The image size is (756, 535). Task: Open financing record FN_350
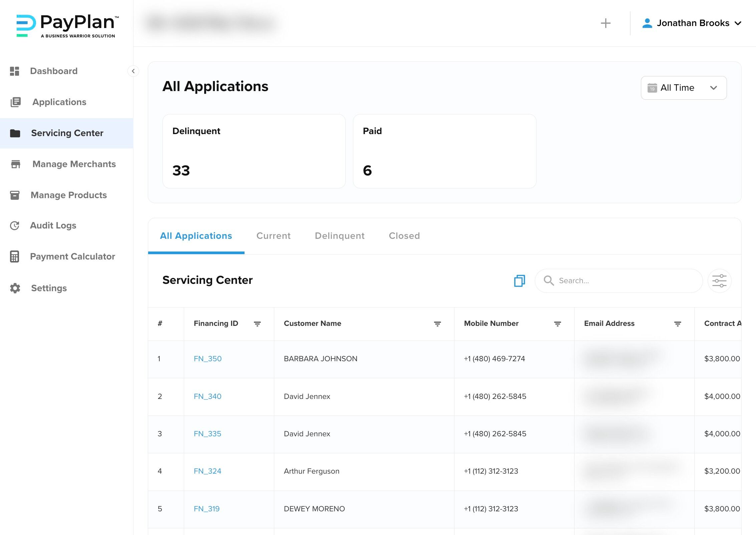point(208,359)
